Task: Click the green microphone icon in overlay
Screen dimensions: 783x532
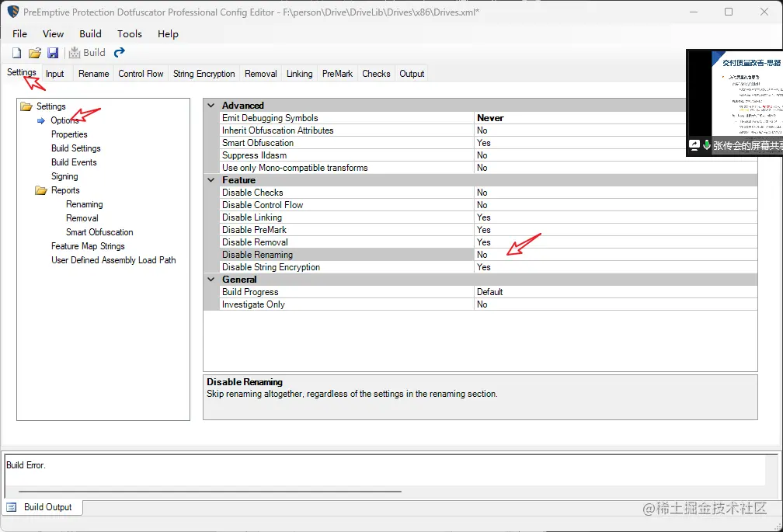Action: point(707,145)
